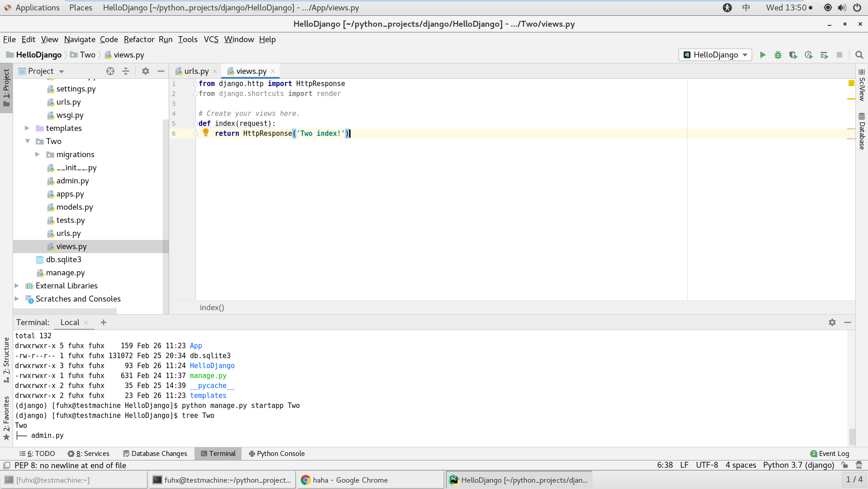The width and height of the screenshot is (868, 489).
Task: Click the read-only lock icon in status bar
Action: (844, 465)
